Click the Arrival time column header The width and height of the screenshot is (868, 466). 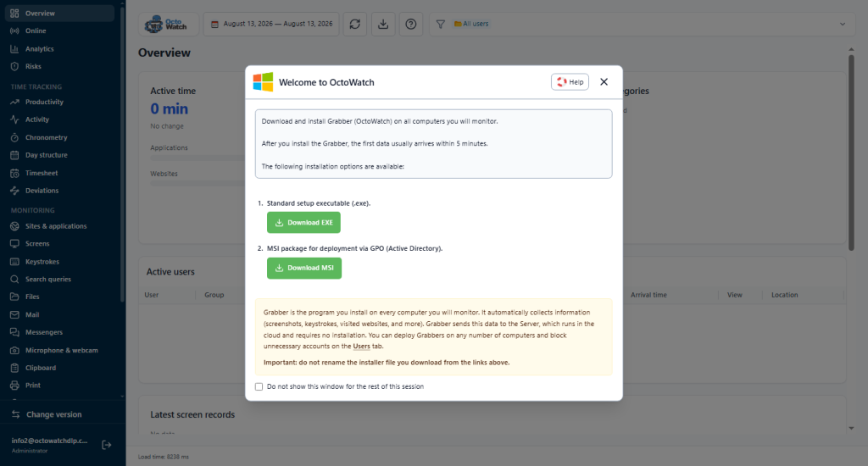(648, 295)
